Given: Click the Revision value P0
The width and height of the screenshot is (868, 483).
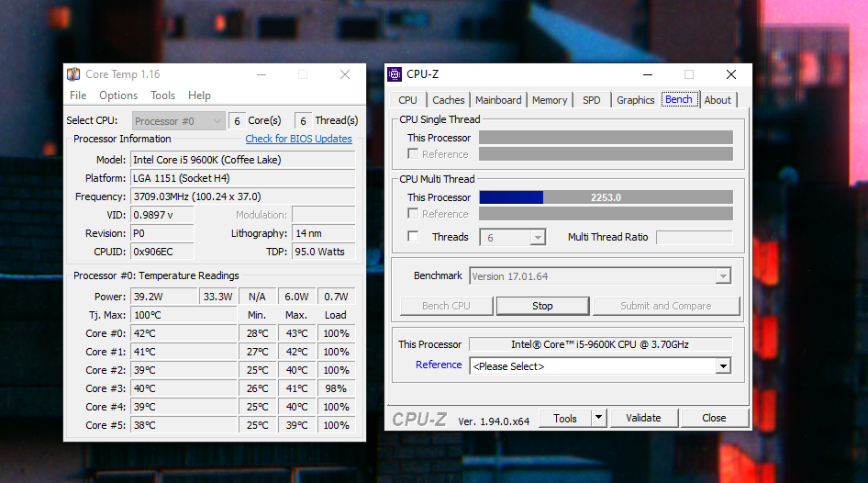Looking at the screenshot, I should [x=162, y=233].
